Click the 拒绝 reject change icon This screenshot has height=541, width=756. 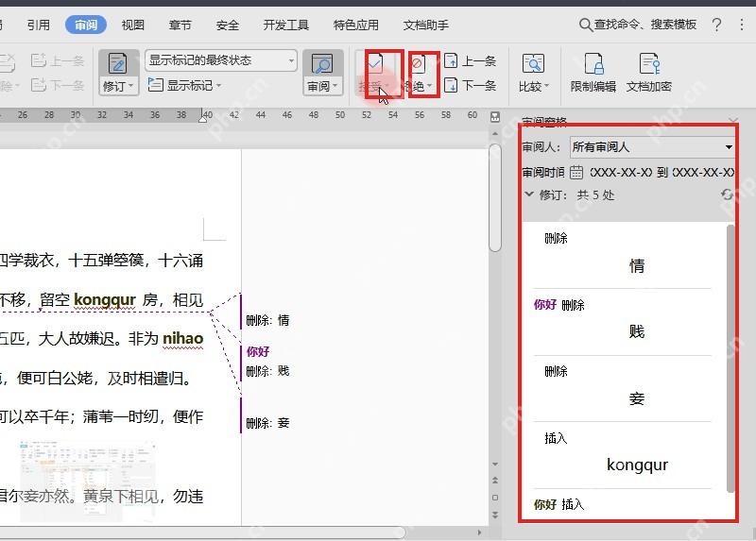pyautogui.click(x=418, y=63)
